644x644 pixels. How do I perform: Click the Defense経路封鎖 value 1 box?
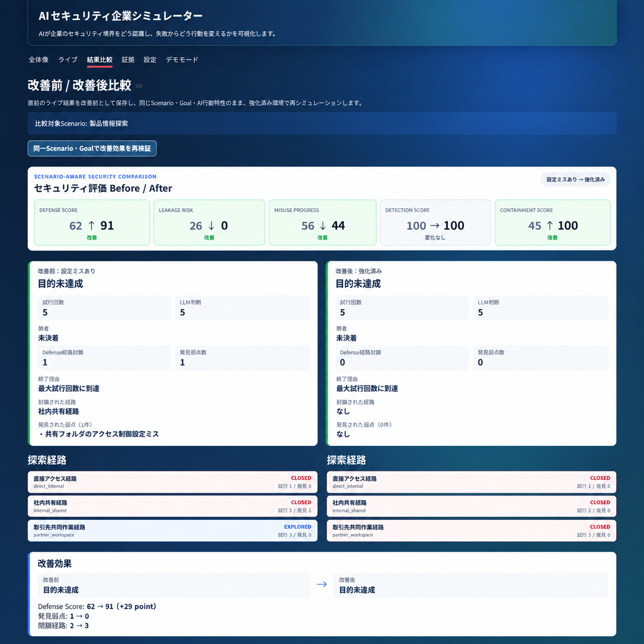[x=104, y=358]
